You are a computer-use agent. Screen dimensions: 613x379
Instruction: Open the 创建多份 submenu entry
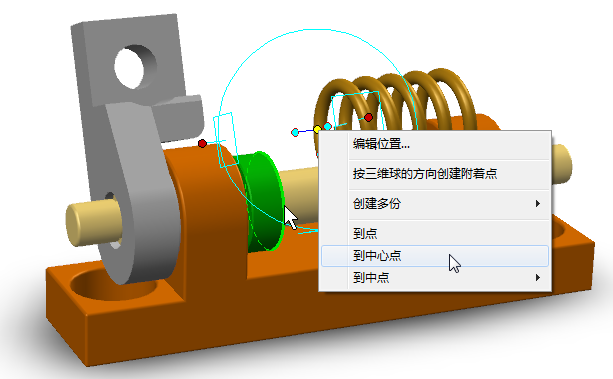coord(435,204)
